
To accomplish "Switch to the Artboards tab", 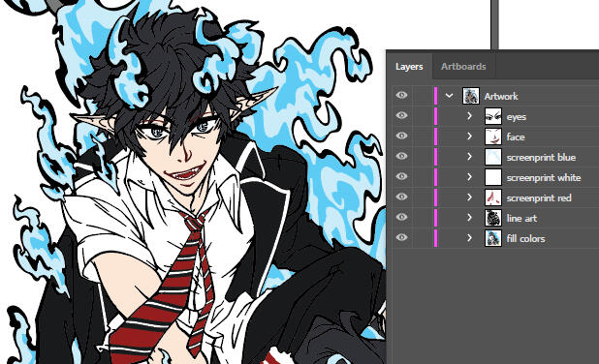I will [x=463, y=67].
